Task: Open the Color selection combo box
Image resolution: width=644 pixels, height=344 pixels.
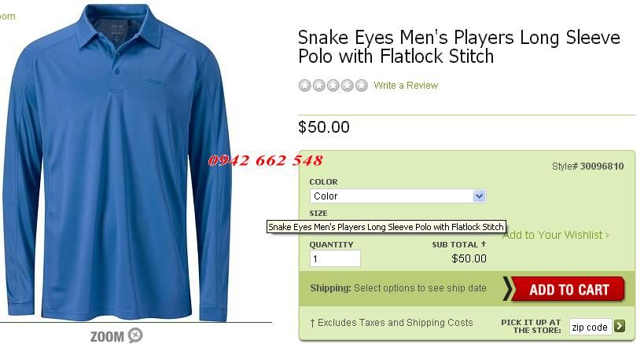Action: [x=398, y=196]
